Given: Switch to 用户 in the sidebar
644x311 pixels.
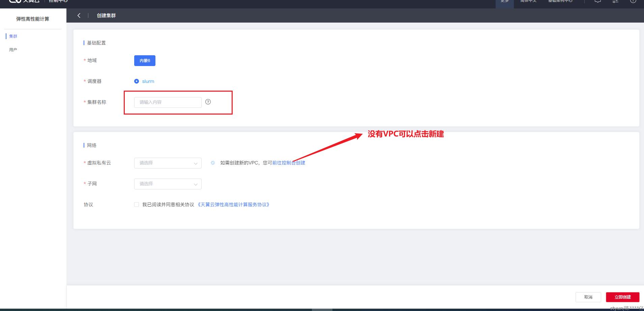Looking at the screenshot, I should pos(13,50).
